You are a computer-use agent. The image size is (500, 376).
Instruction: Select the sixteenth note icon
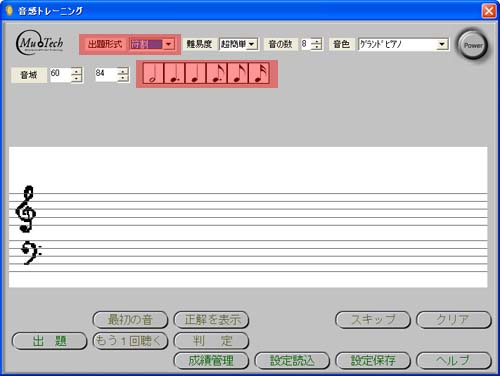[x=259, y=73]
